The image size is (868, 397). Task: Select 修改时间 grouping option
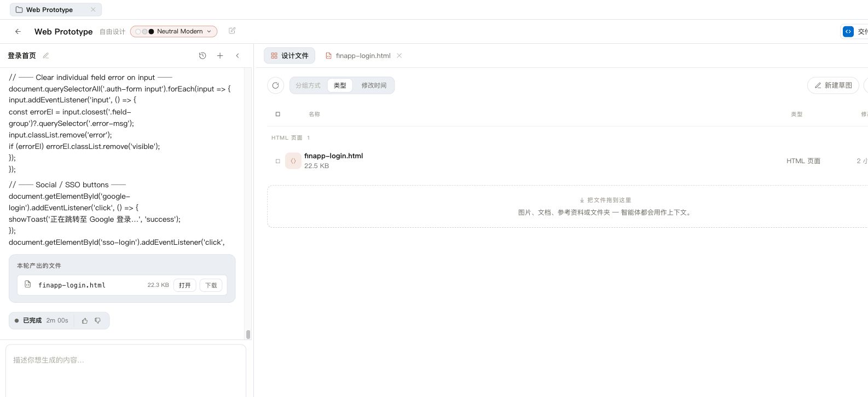point(374,85)
